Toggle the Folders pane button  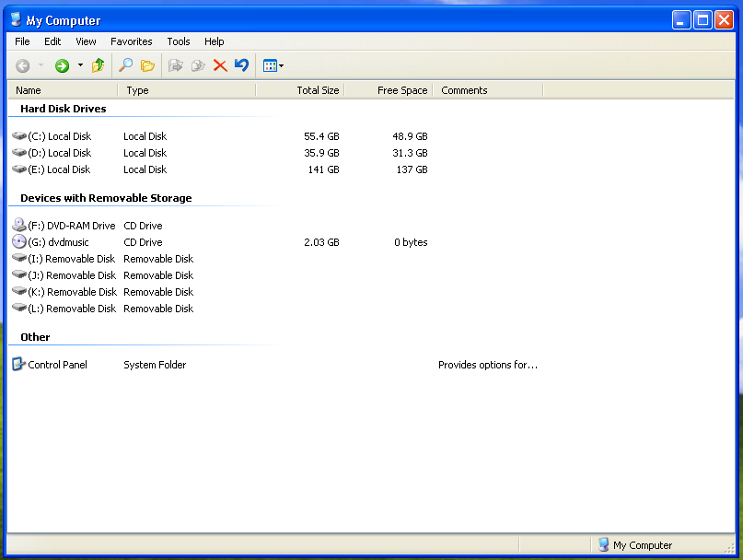click(x=148, y=65)
